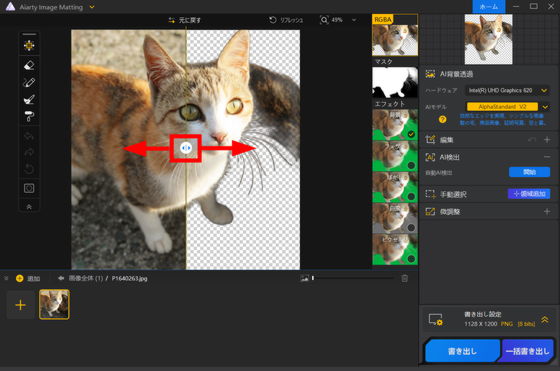Viewport: 560px width, 371px height.
Task: Click the large output preview thumbnail top right
Action: pyautogui.click(x=488, y=39)
